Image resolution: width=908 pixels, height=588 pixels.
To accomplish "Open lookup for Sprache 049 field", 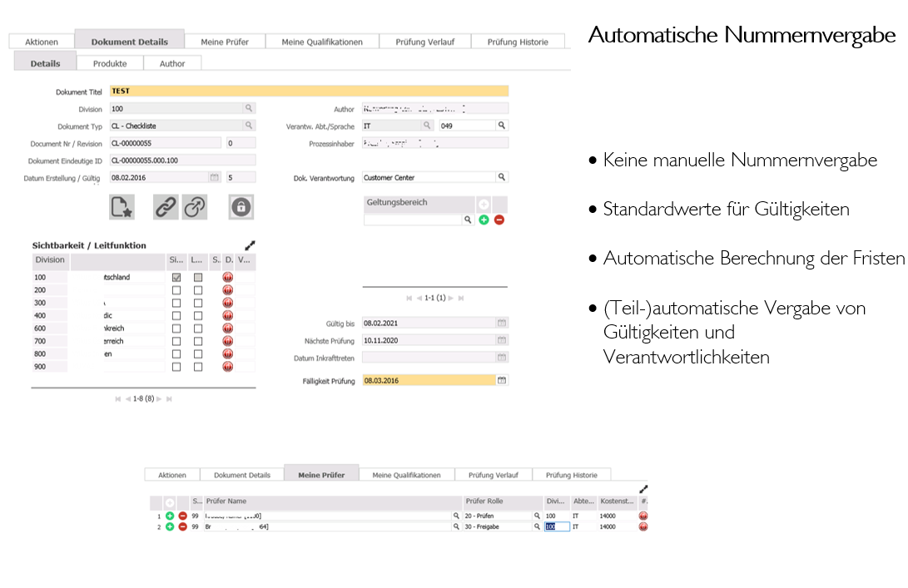I will click(502, 126).
